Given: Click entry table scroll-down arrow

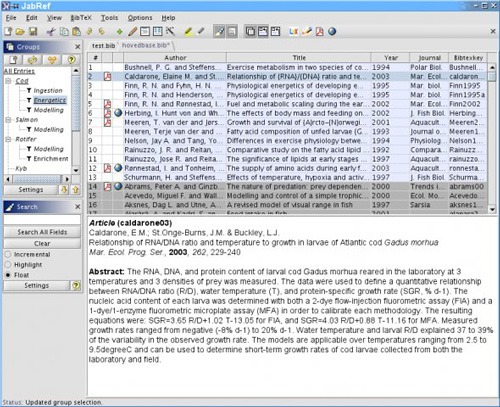Looking at the screenshot, I should (x=492, y=209).
